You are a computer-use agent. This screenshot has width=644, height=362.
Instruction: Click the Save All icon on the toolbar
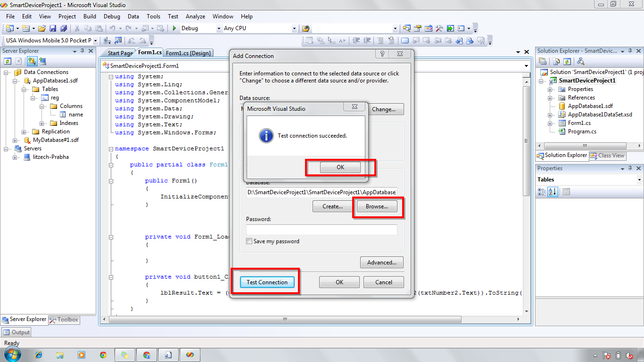[64, 28]
